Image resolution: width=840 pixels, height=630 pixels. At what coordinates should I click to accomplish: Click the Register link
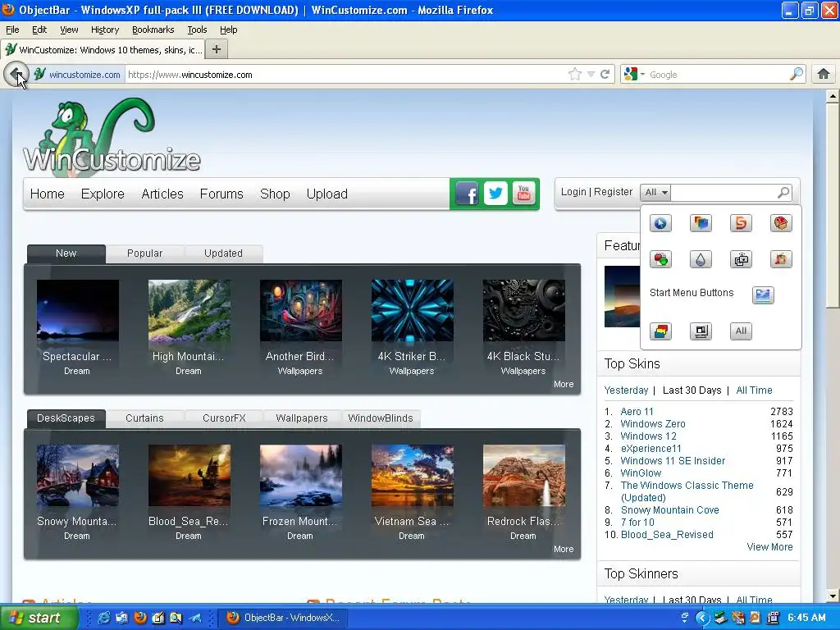[x=613, y=192]
